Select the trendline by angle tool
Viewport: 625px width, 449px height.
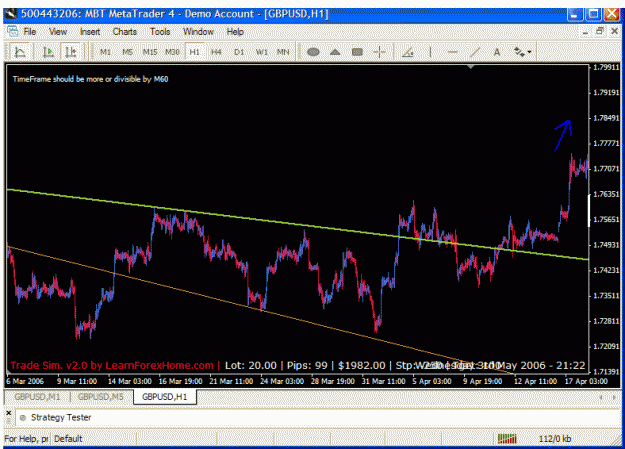408,52
